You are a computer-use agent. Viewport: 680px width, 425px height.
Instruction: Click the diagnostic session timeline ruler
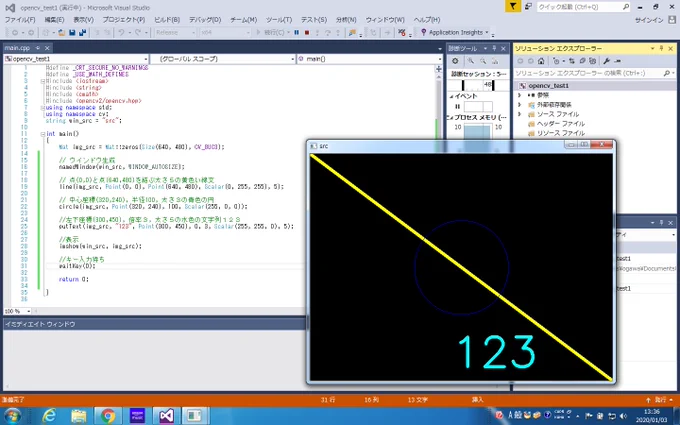(478, 85)
